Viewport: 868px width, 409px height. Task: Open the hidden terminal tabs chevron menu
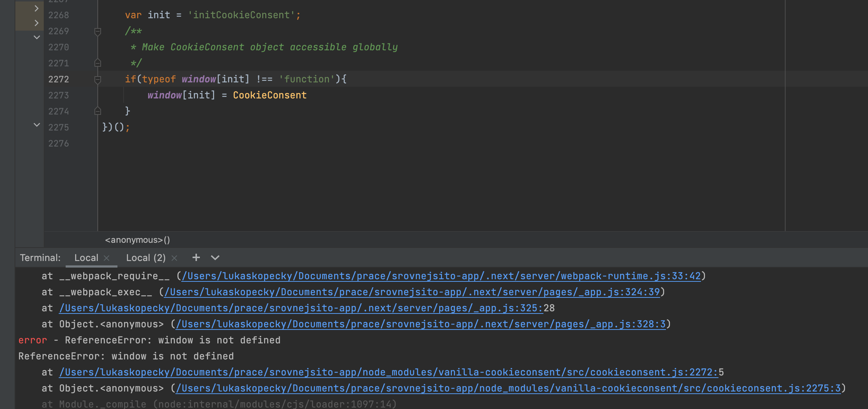point(215,258)
